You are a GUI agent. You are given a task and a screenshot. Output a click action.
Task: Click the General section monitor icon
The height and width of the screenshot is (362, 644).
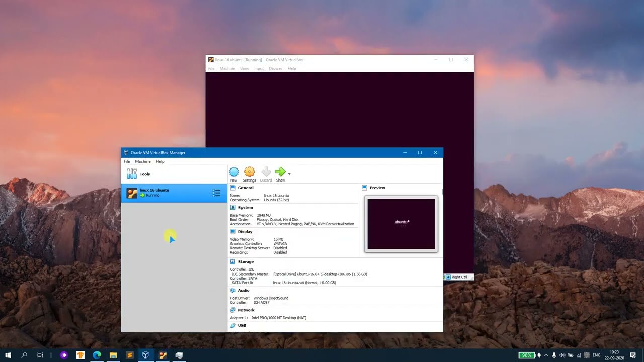(233, 188)
